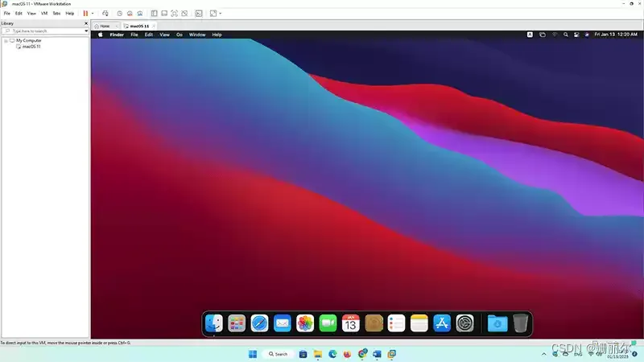Screen dimensions: 644x362
Task: Open the console view toolbar icon
Action: (x=199, y=14)
